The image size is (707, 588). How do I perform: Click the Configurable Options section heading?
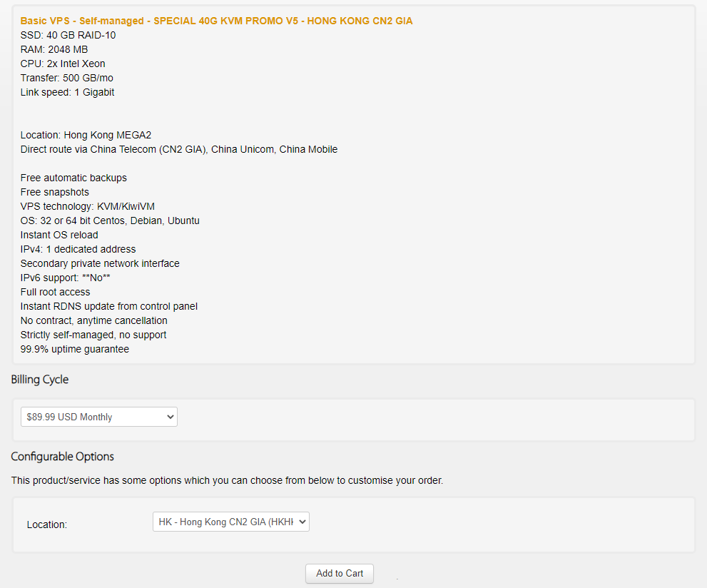62,457
